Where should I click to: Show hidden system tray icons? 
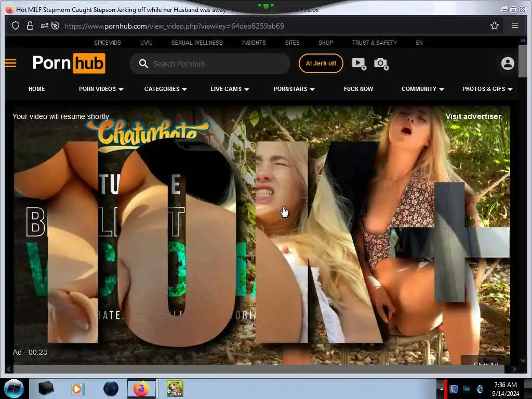(442, 389)
